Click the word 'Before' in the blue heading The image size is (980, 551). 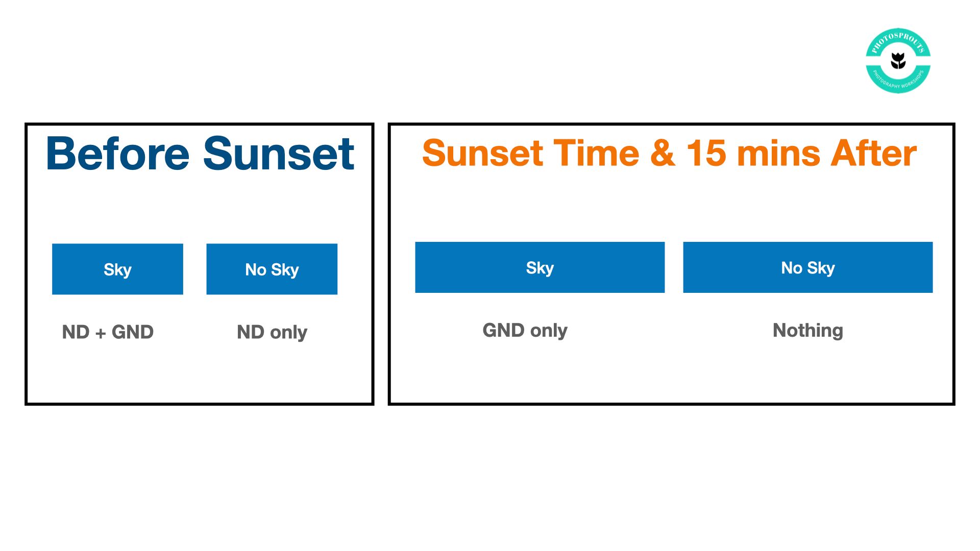tap(117, 154)
